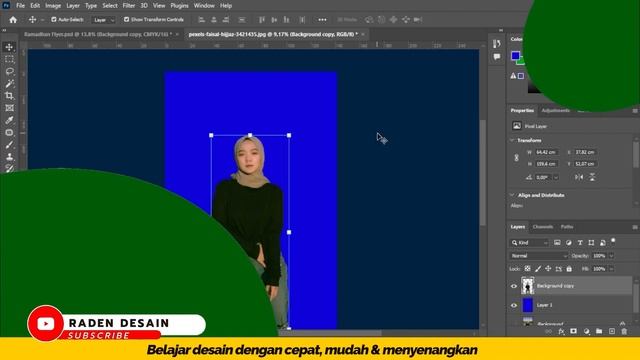640x360 pixels.
Task: Select the Move tool in the toolbar
Action: [9, 47]
